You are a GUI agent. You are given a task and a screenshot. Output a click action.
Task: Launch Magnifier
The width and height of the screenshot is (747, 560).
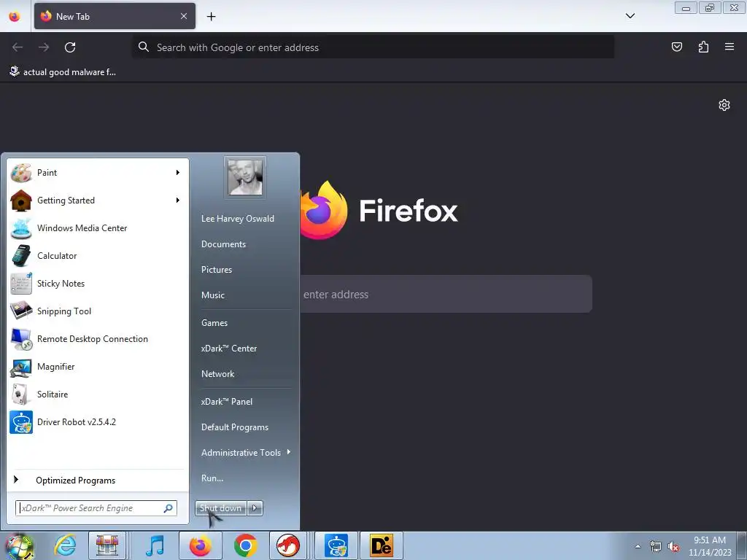point(98,366)
